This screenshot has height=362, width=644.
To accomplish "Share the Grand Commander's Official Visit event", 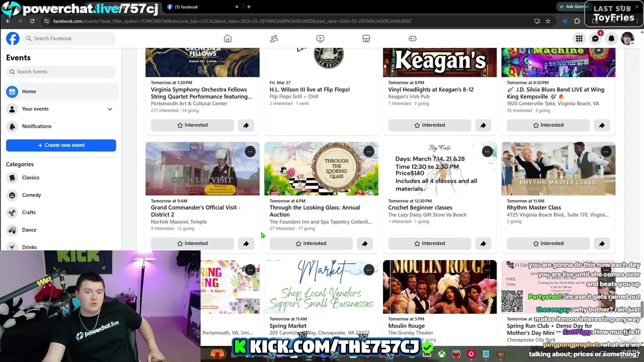I will [246, 243].
